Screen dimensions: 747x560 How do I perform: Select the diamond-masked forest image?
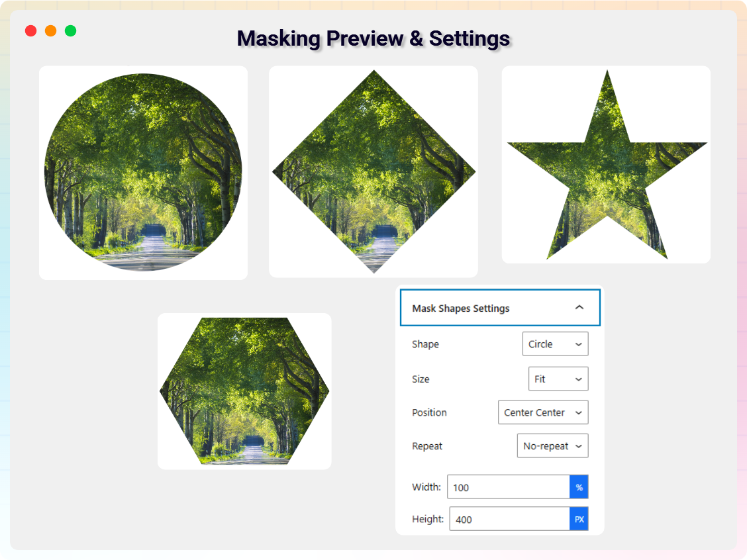tap(373, 171)
